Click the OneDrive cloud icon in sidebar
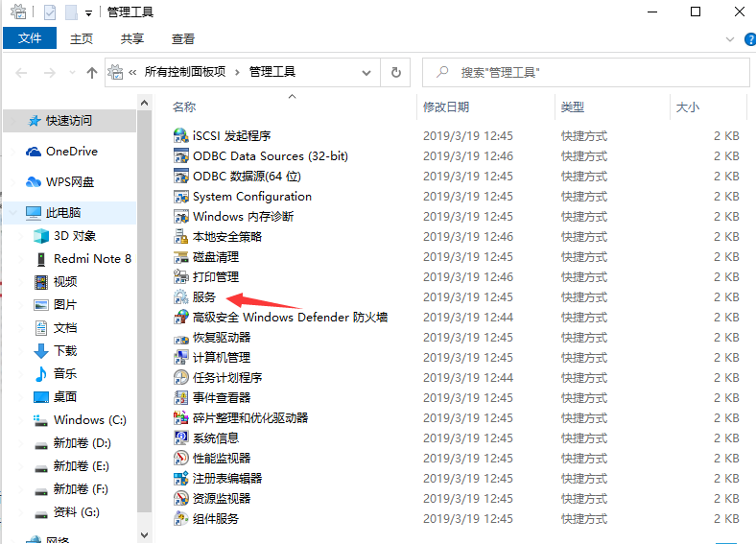 click(34, 152)
